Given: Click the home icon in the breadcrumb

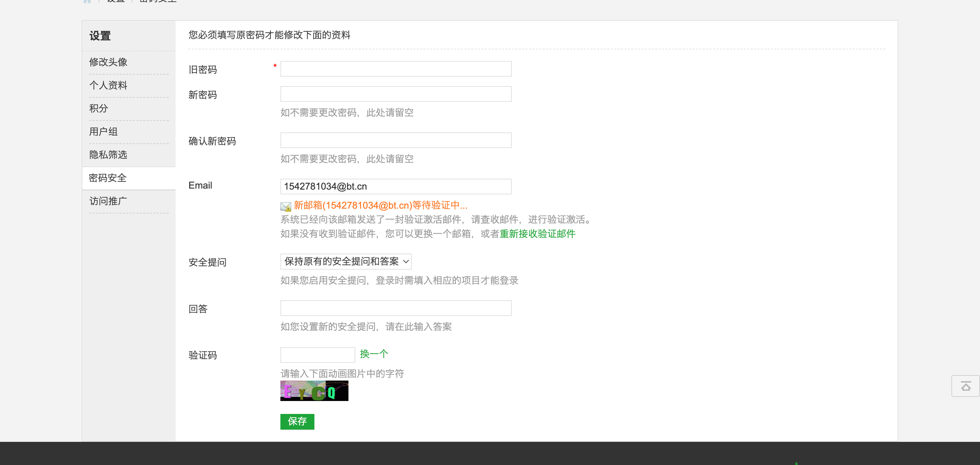Looking at the screenshot, I should (x=87, y=1).
